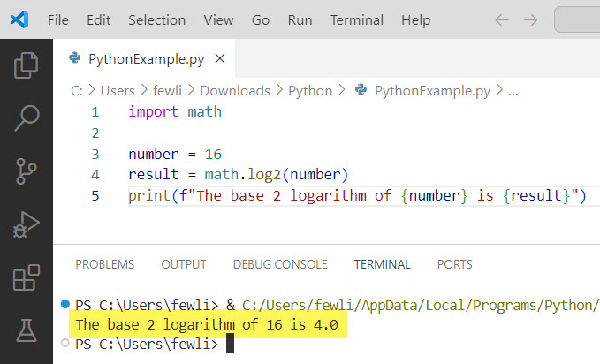This screenshot has width=600, height=364.
Task: Expand the PythonExample.py breadcrumb file
Action: (x=432, y=91)
